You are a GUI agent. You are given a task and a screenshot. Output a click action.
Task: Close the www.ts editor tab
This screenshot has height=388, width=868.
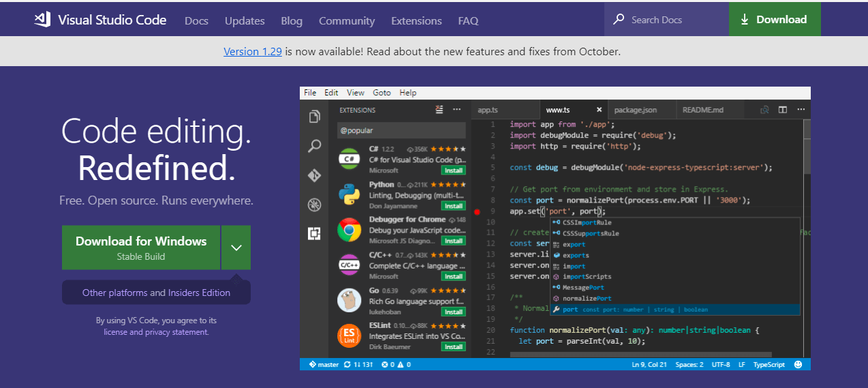[600, 110]
